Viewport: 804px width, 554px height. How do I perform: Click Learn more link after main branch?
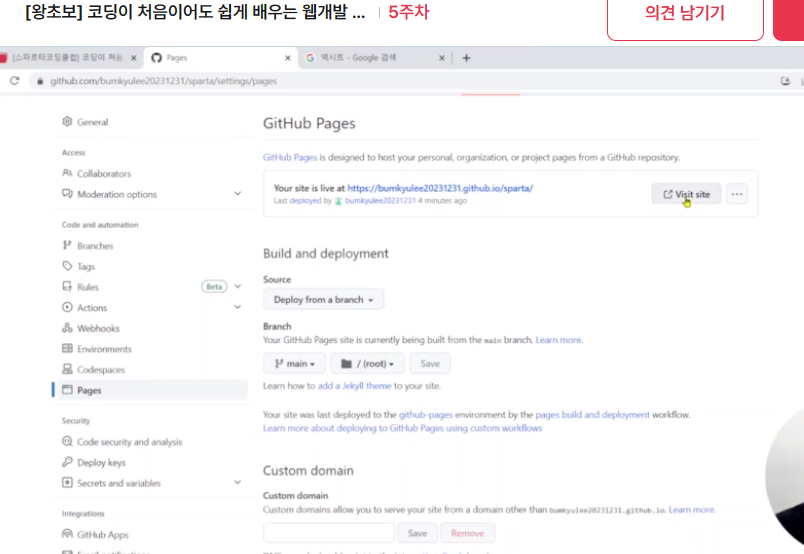tap(559, 340)
